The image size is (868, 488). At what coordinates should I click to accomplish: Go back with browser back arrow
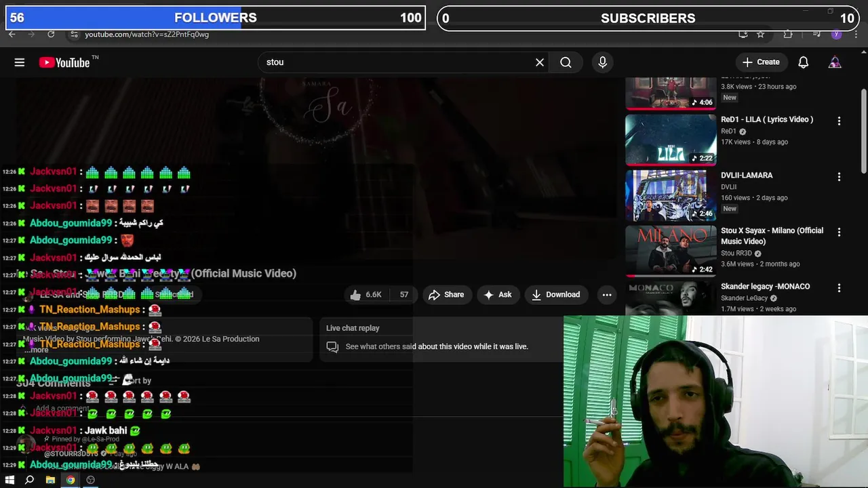pos(12,34)
